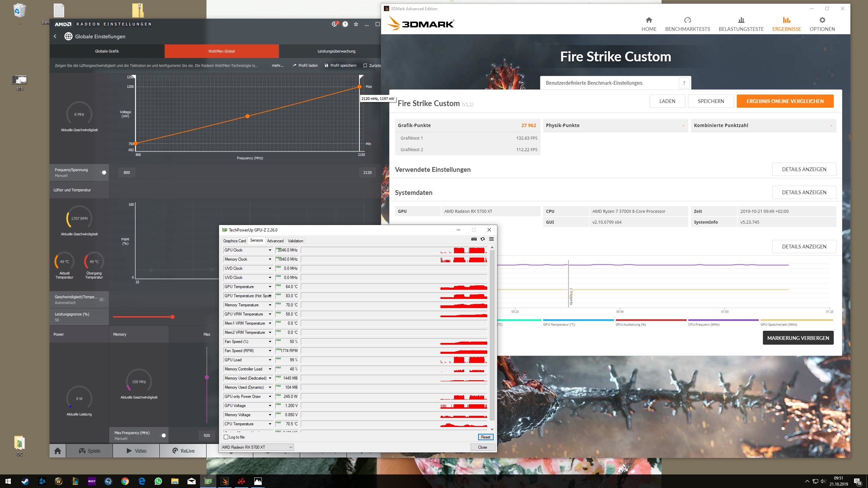
Task: Expand Fan Speed (RPM) sensor dropdown
Action: [270, 351]
